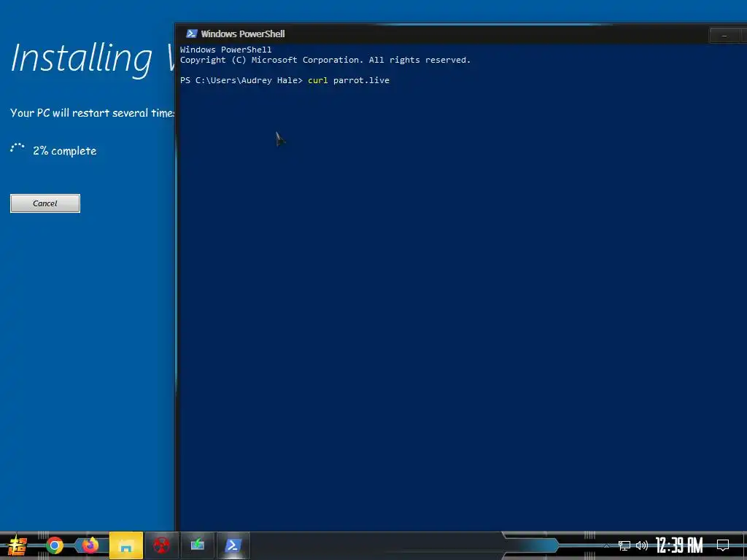
Task: Click the spinning progress dots indicator
Action: (x=18, y=147)
